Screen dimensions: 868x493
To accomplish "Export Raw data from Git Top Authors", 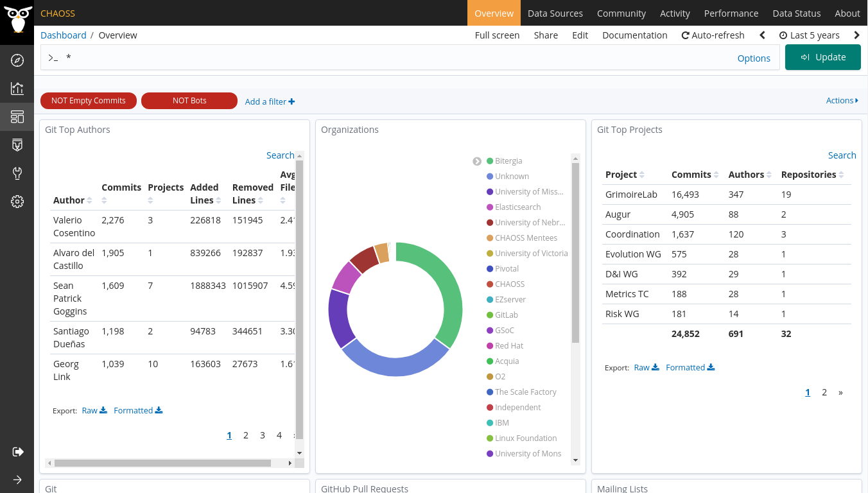I will click(x=94, y=411).
